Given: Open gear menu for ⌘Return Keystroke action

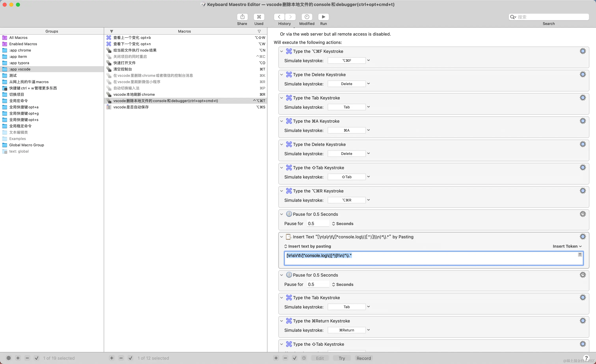Looking at the screenshot, I should (583, 321).
